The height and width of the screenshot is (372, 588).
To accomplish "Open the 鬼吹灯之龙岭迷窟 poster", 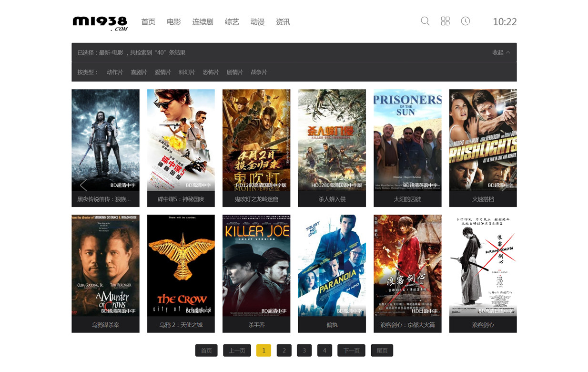I will click(x=256, y=140).
